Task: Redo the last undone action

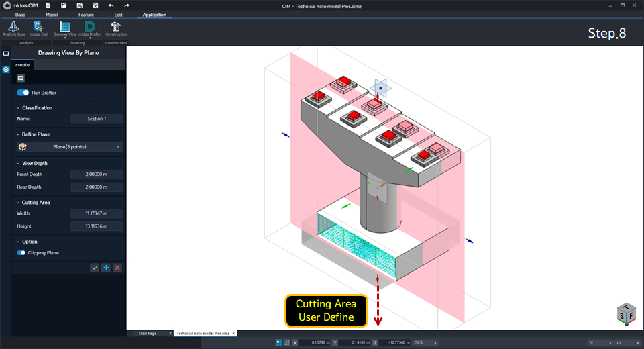Action: [x=127, y=5]
